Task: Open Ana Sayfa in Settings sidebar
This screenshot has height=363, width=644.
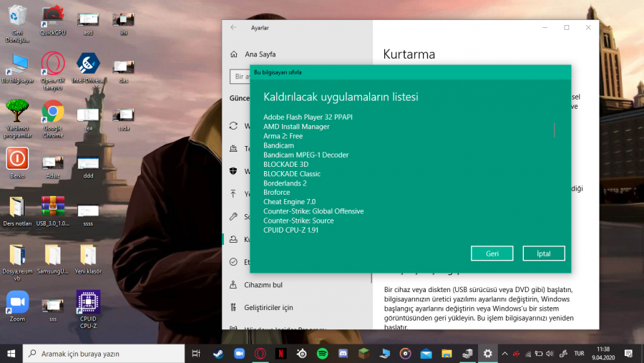Action: pos(260,54)
